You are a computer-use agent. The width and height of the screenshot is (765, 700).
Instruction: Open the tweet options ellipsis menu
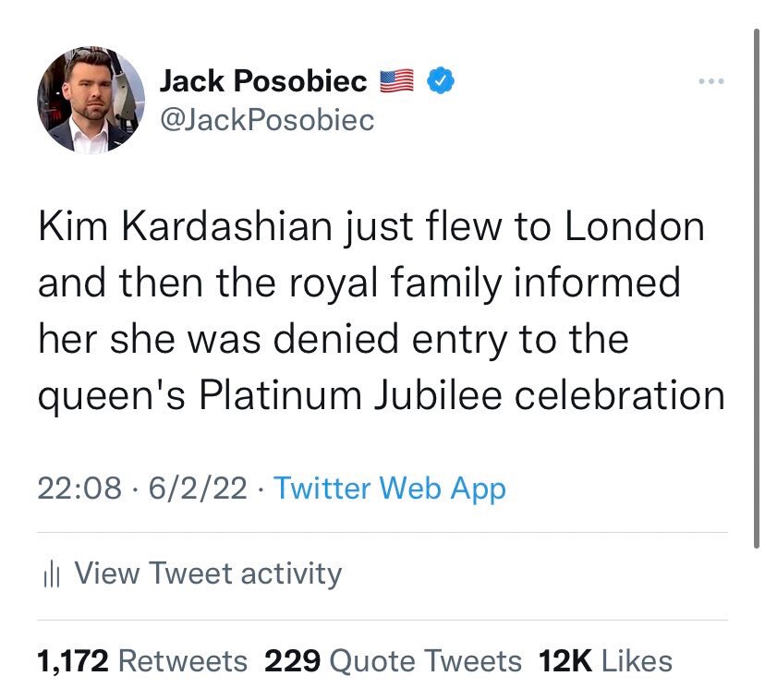click(x=710, y=83)
